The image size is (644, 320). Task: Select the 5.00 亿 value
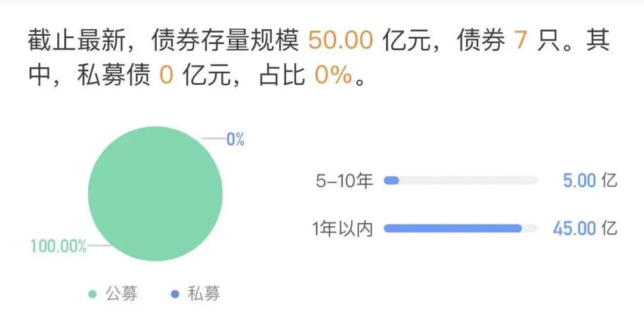pos(590,180)
